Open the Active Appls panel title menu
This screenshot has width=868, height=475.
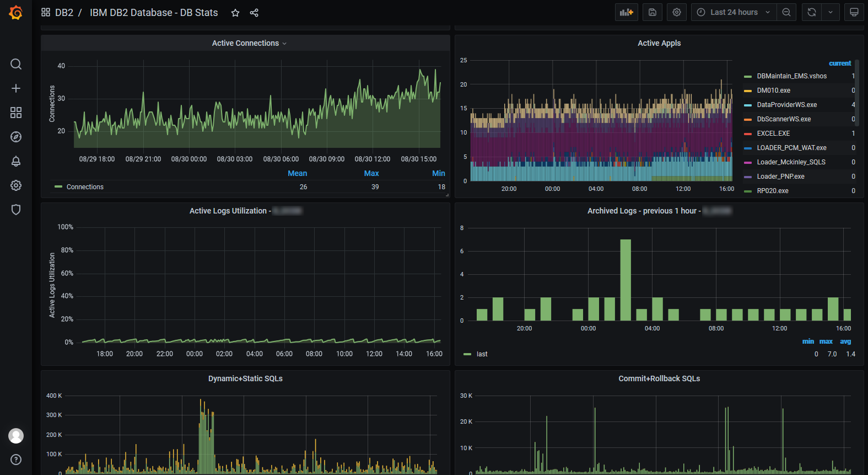click(x=659, y=43)
